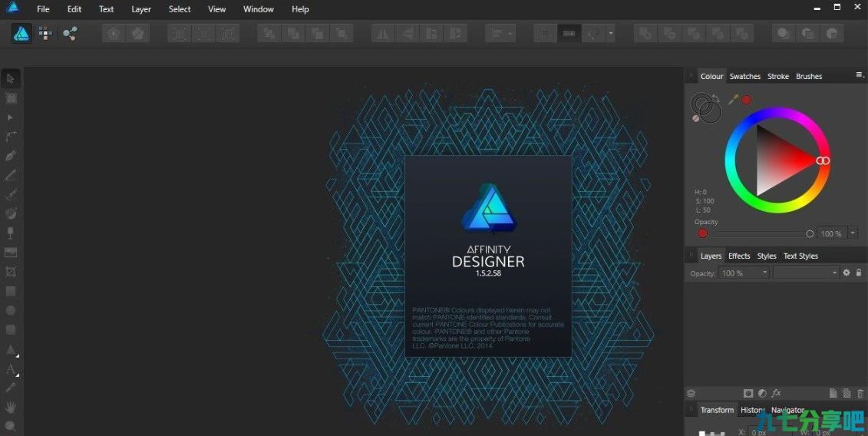The image size is (868, 436).
Task: Open the History tab
Action: (x=753, y=410)
